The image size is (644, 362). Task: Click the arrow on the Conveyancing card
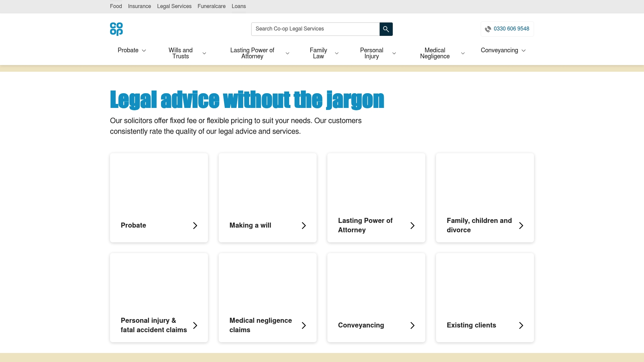412,325
